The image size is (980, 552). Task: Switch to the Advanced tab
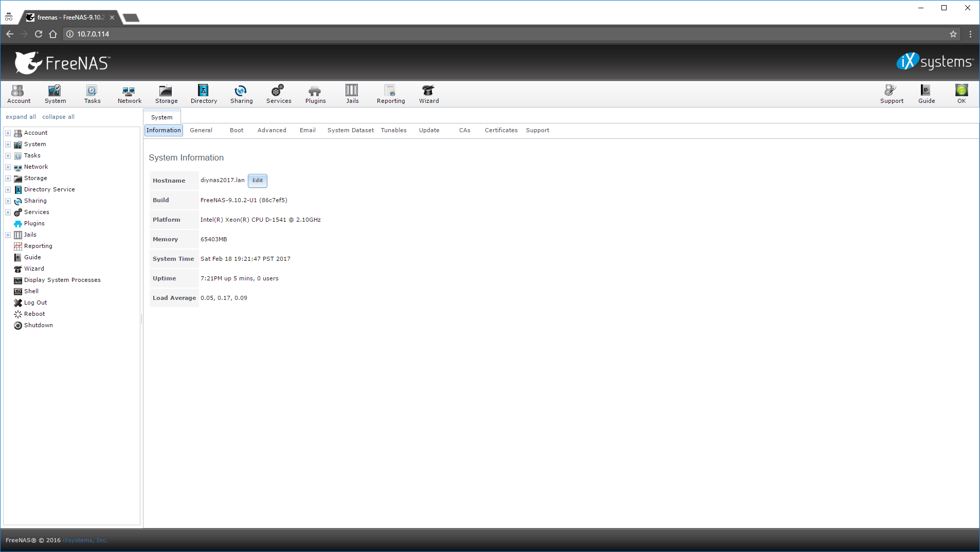tap(271, 130)
